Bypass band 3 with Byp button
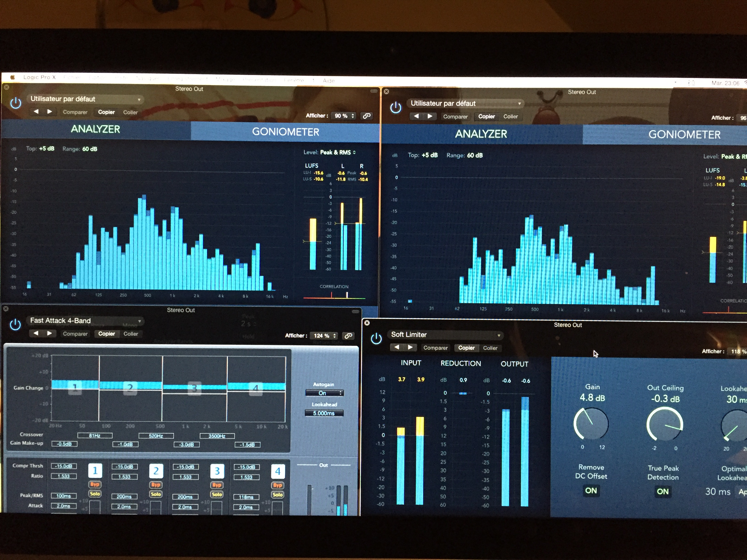 point(217,485)
